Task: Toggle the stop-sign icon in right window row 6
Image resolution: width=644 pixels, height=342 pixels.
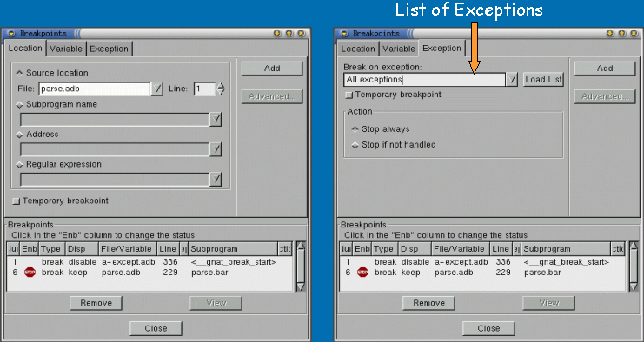Action: point(362,273)
